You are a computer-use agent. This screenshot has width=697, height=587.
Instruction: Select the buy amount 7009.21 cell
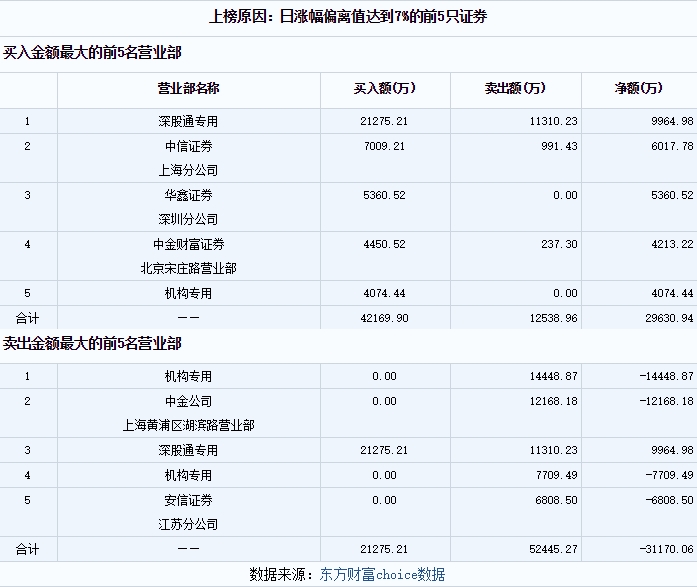coord(385,146)
